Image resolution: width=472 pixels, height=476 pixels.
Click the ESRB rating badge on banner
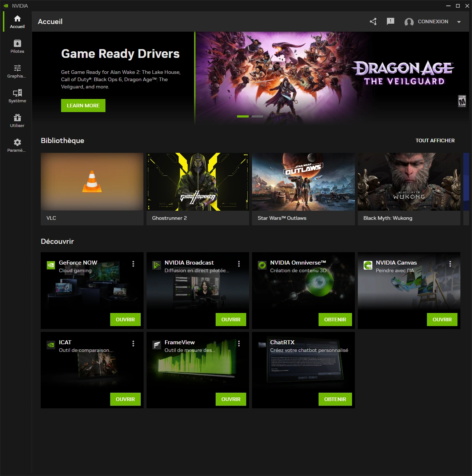coord(462,101)
